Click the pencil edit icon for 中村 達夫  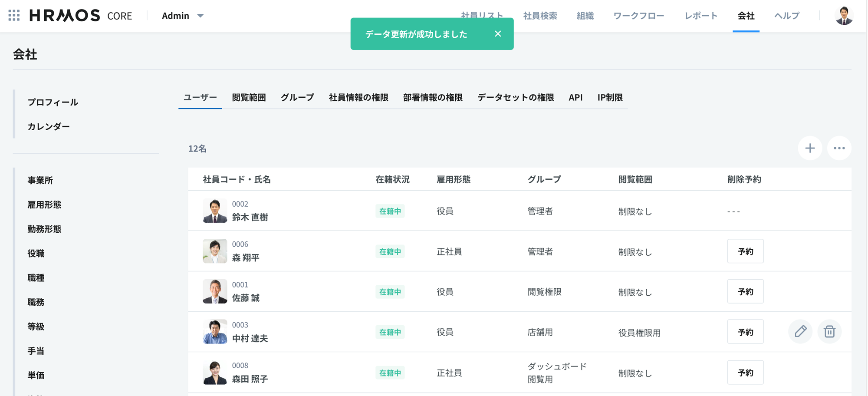[x=800, y=332]
